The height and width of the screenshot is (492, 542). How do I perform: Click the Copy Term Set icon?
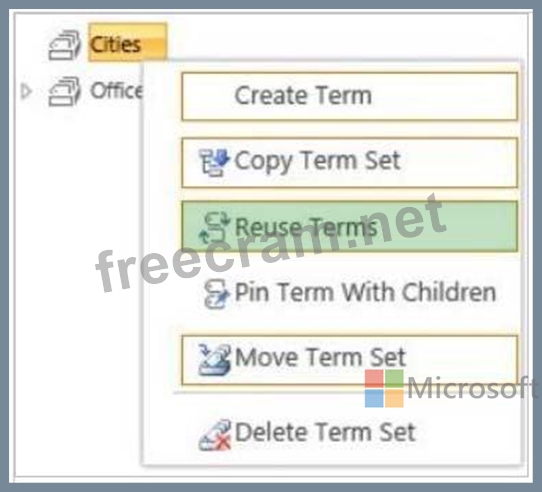click(x=214, y=162)
